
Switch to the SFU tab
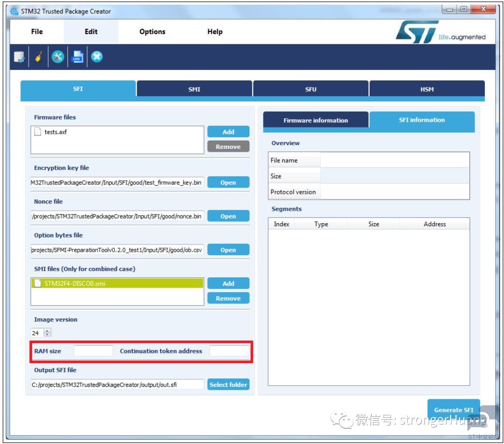pyautogui.click(x=311, y=89)
